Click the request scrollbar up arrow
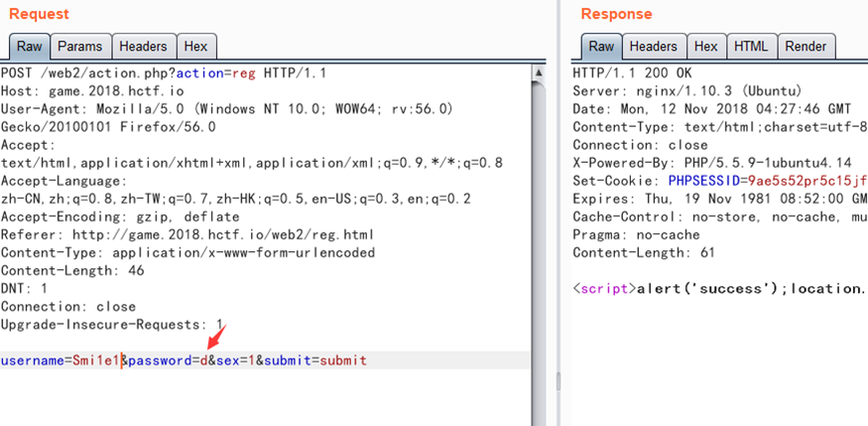The width and height of the screenshot is (868, 426). tap(538, 71)
